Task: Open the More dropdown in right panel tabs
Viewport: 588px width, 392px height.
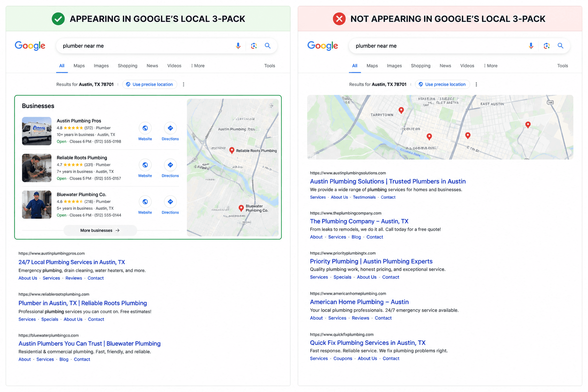Action: (x=491, y=66)
